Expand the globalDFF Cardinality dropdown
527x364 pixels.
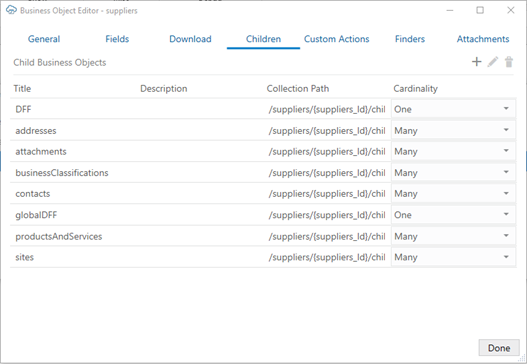coord(453,215)
